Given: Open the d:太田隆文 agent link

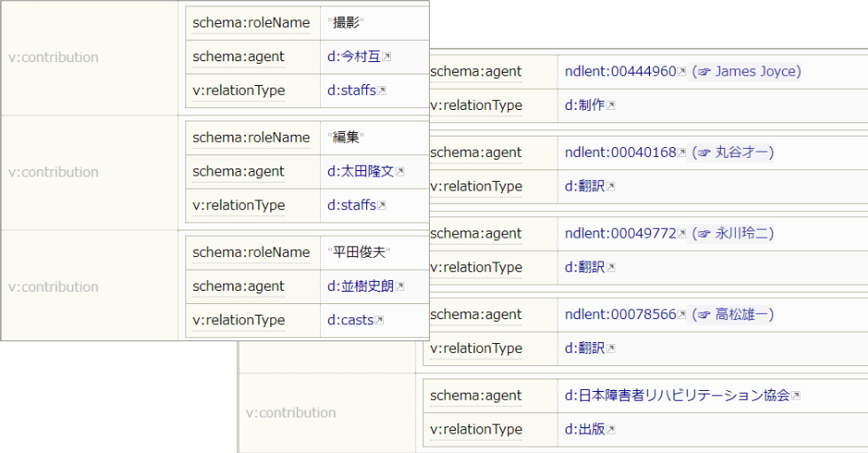Looking at the screenshot, I should pyautogui.click(x=360, y=171).
